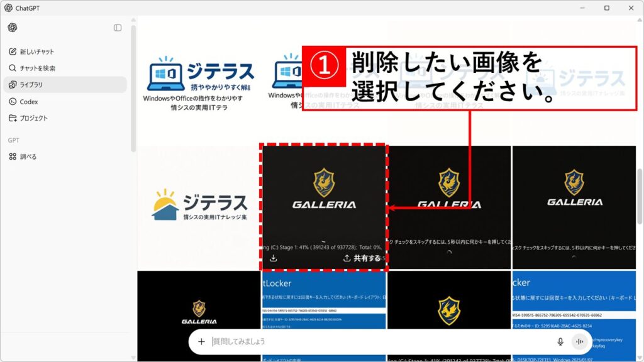Click the microphone dictation icon
This screenshot has height=362, width=644.
[560, 341]
